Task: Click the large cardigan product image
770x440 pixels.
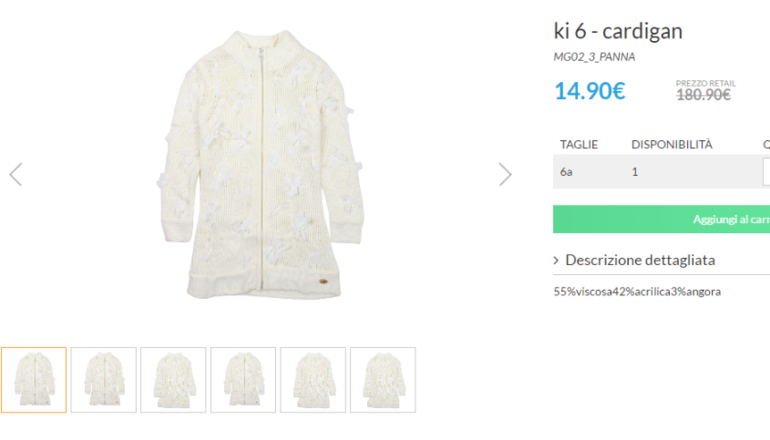Action: click(x=259, y=170)
